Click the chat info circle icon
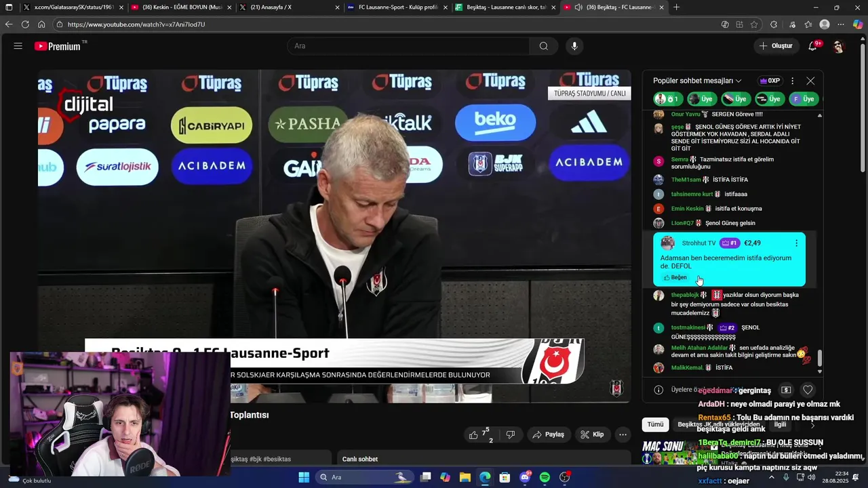The image size is (868, 488). tap(658, 390)
